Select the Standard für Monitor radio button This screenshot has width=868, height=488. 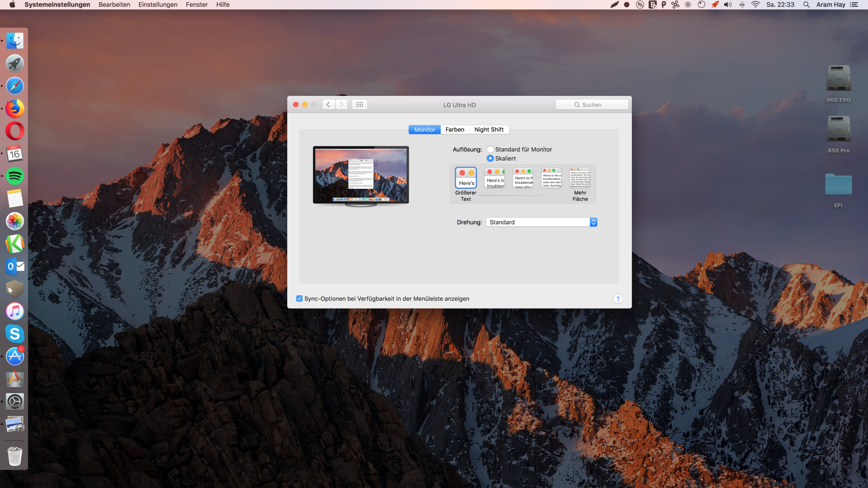click(490, 149)
